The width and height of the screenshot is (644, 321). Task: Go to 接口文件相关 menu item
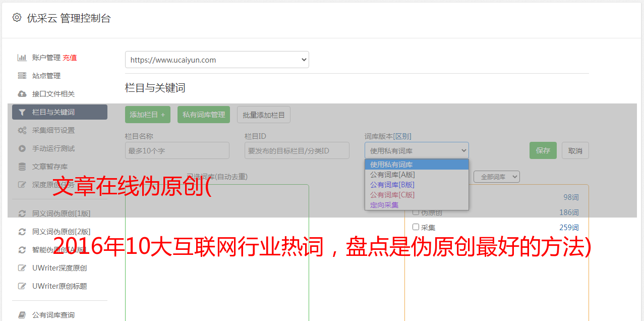[x=53, y=94]
